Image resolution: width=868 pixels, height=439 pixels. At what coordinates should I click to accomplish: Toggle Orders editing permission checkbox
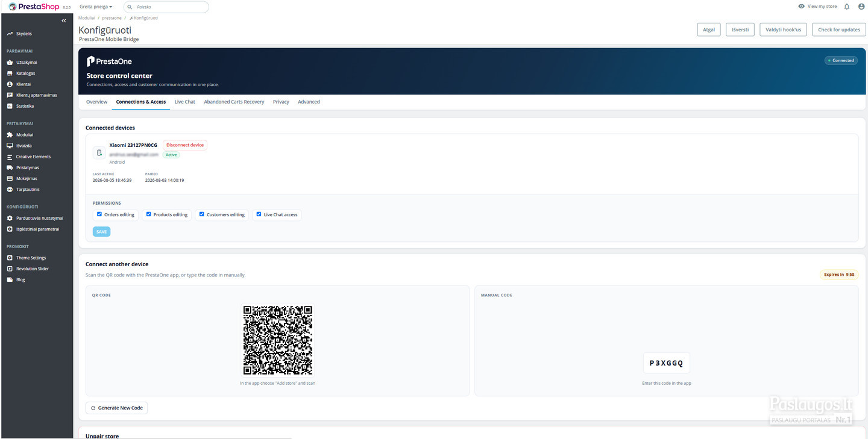coord(99,214)
